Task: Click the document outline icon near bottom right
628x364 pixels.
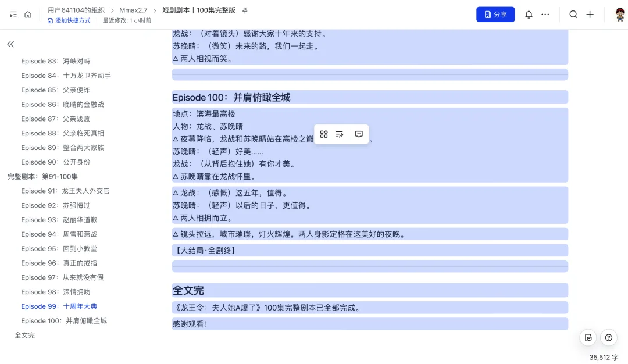Action: coord(588,338)
